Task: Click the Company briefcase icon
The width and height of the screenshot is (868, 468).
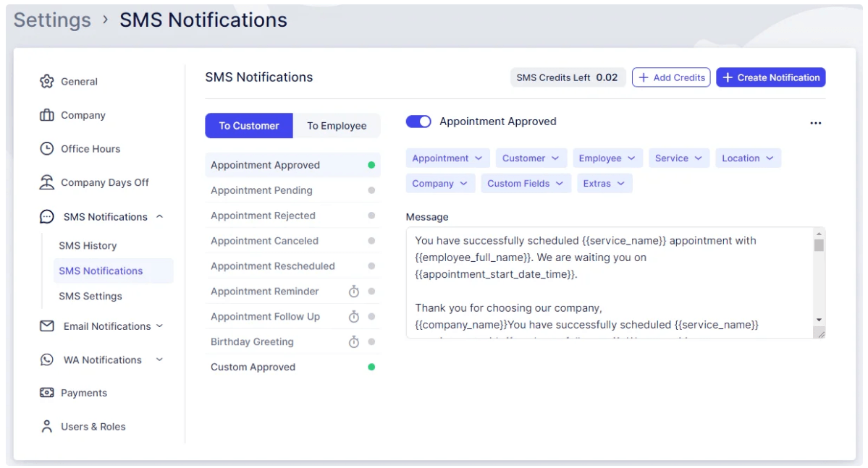Action: tap(46, 115)
